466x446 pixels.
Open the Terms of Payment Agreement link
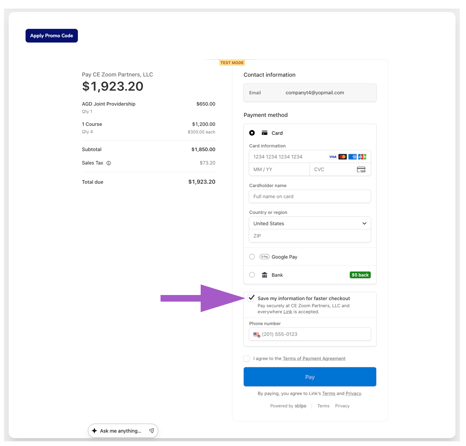pos(314,359)
